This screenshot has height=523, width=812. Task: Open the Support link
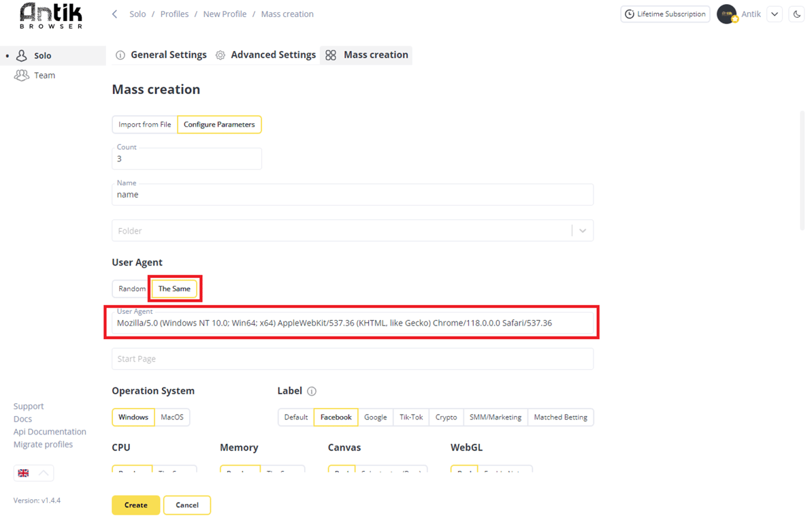[29, 407]
